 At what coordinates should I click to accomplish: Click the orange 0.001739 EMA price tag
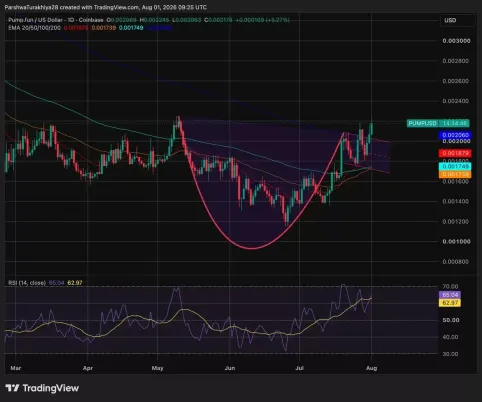tap(455, 174)
